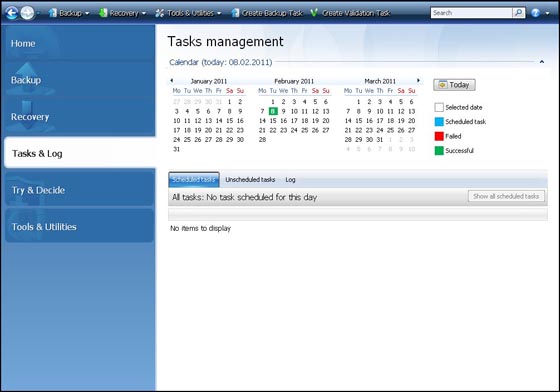Click the Selected date legend swatch

pyautogui.click(x=439, y=107)
